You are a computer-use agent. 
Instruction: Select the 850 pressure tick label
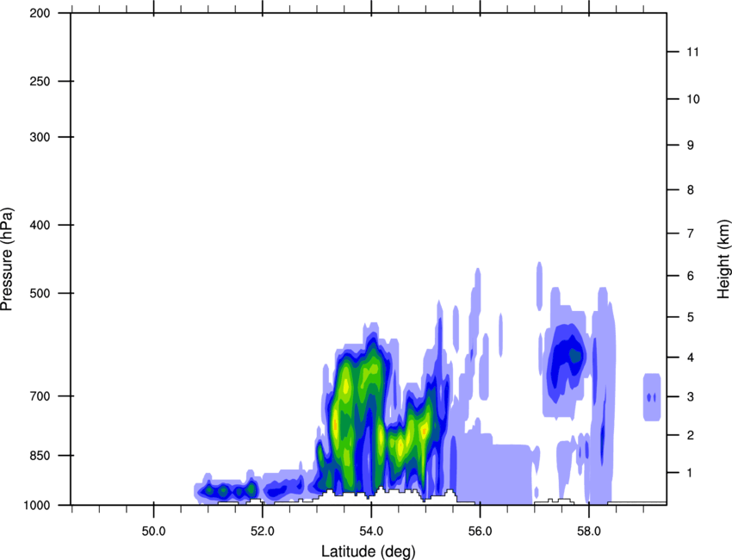coord(40,456)
